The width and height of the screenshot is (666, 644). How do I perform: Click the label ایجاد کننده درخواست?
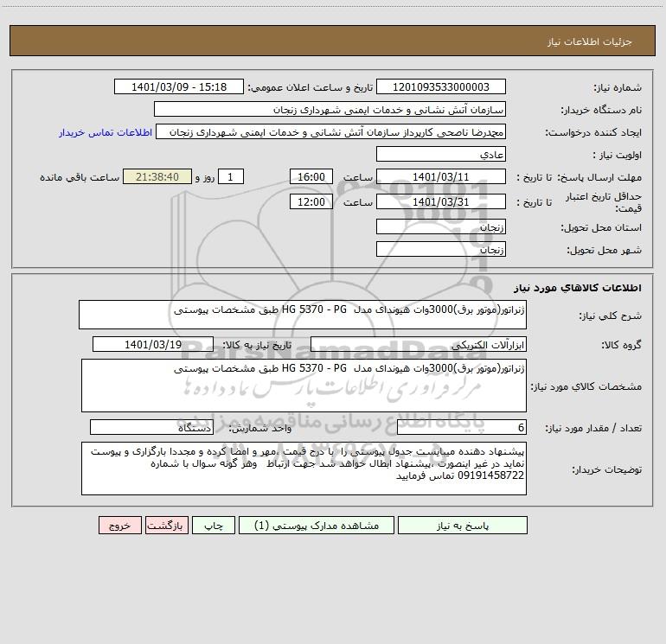click(x=593, y=133)
